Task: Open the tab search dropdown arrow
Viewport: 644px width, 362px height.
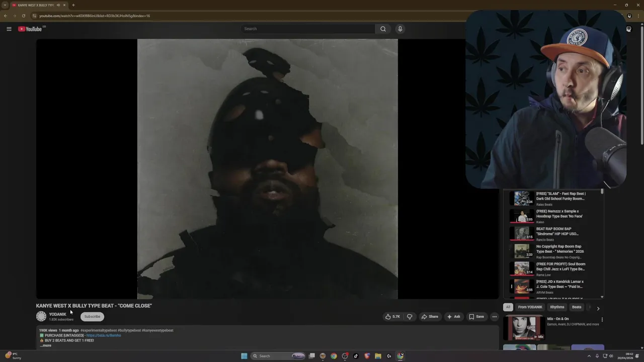Action: [5, 5]
